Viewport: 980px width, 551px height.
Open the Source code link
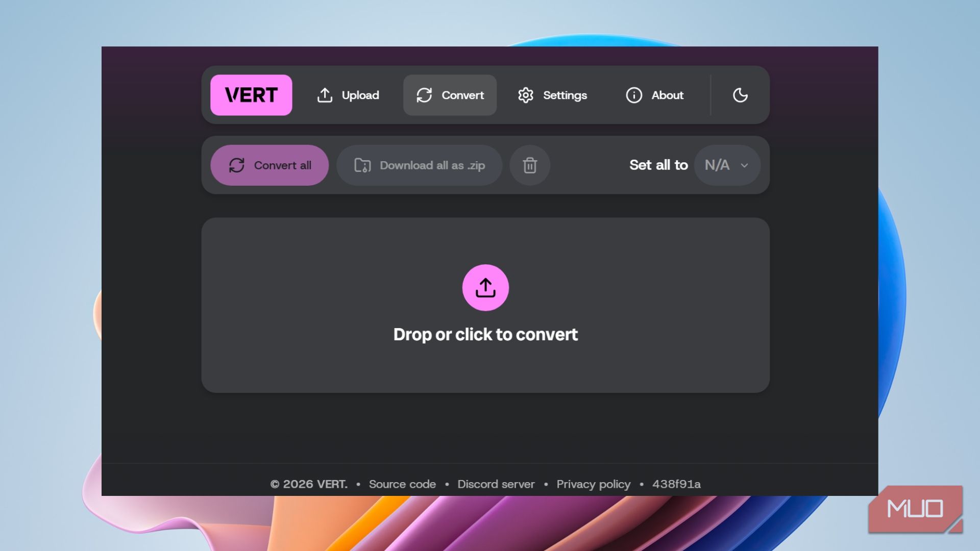coord(402,484)
